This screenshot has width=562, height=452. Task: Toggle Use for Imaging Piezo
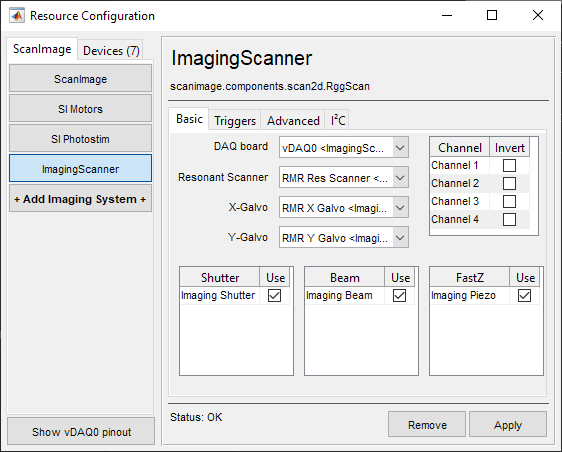(x=524, y=296)
